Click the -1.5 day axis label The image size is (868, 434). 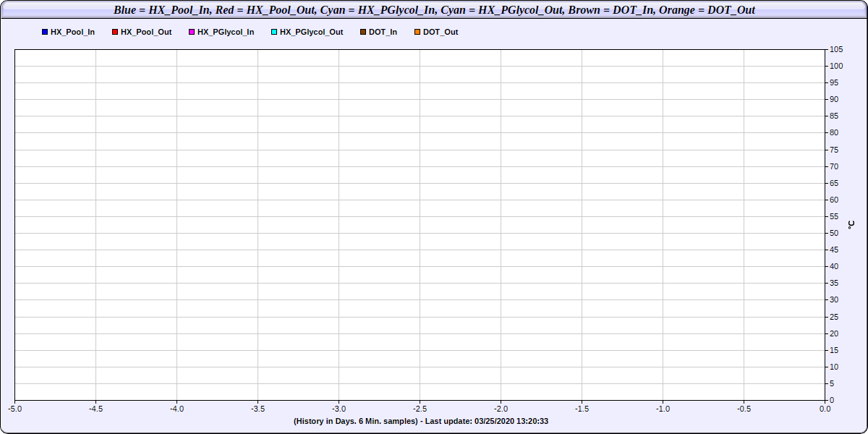pos(582,409)
